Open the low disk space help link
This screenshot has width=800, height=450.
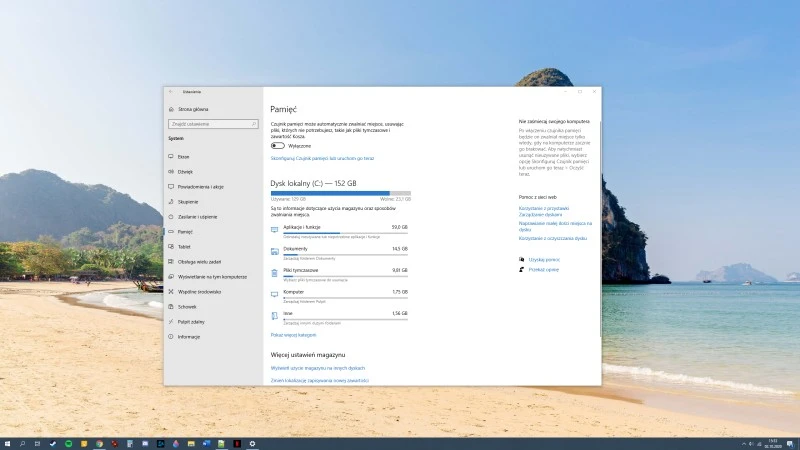click(555, 227)
